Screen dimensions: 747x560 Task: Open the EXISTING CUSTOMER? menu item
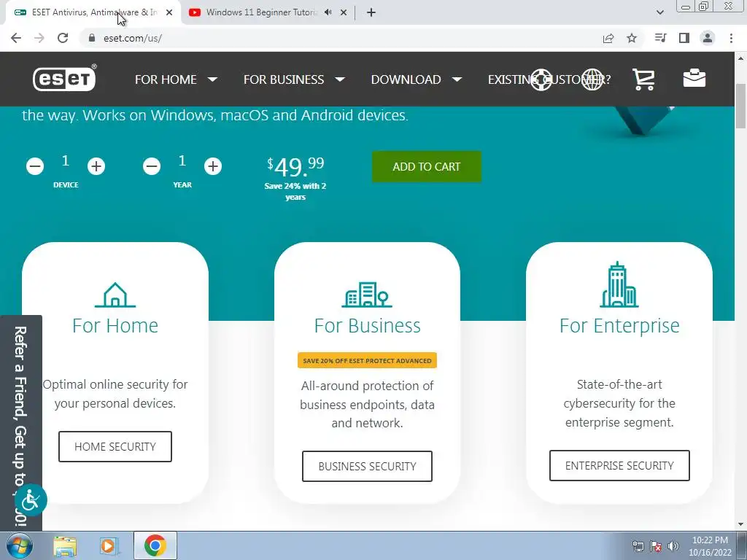(x=549, y=79)
